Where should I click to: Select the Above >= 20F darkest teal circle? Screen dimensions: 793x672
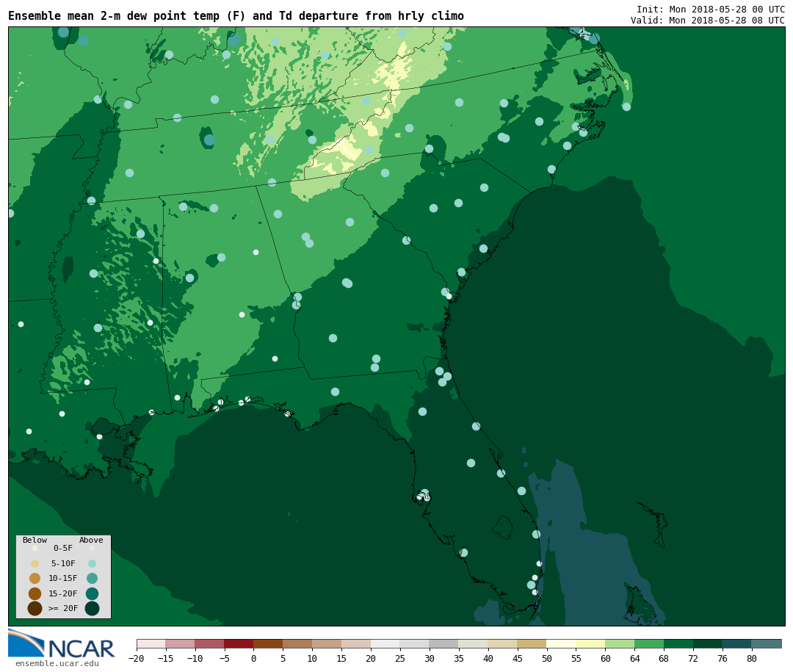pyautogui.click(x=92, y=608)
